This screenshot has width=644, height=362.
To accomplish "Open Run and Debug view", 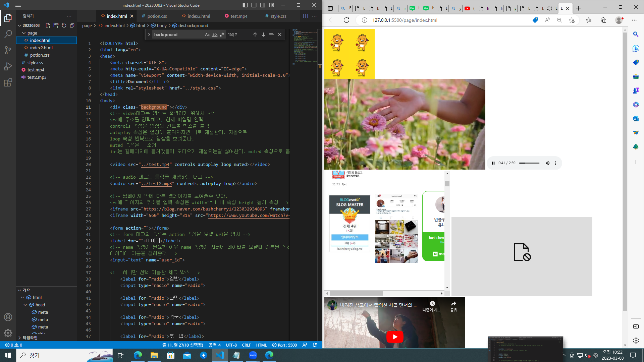I will coord(8,66).
